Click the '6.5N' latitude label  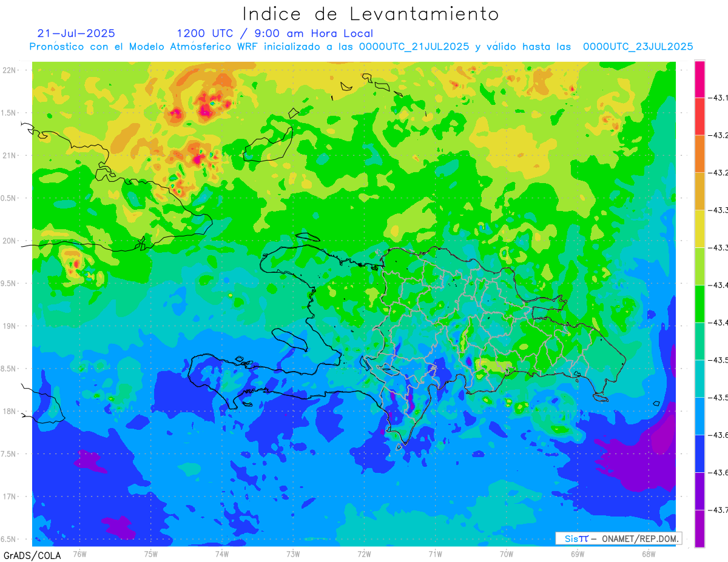pos(8,540)
